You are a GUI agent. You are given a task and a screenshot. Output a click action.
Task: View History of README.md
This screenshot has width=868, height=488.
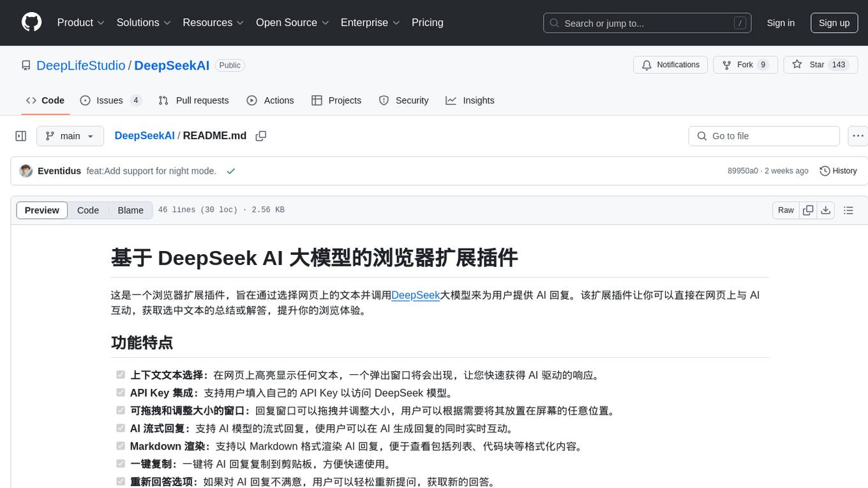[838, 171]
